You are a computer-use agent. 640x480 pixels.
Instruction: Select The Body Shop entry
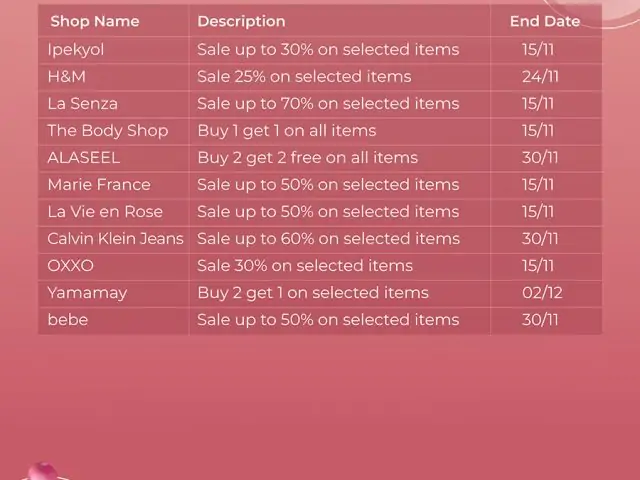(108, 131)
